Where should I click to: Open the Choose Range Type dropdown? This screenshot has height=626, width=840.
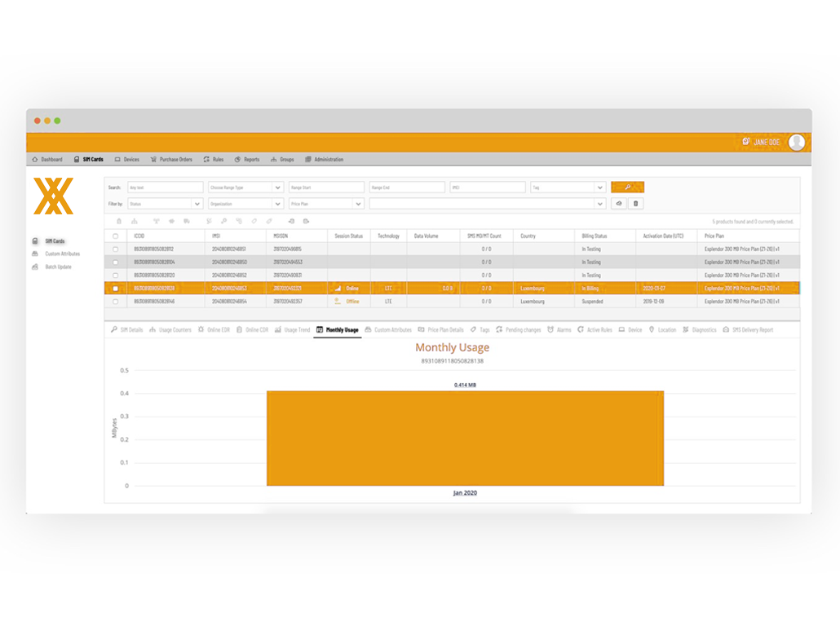tap(245, 187)
